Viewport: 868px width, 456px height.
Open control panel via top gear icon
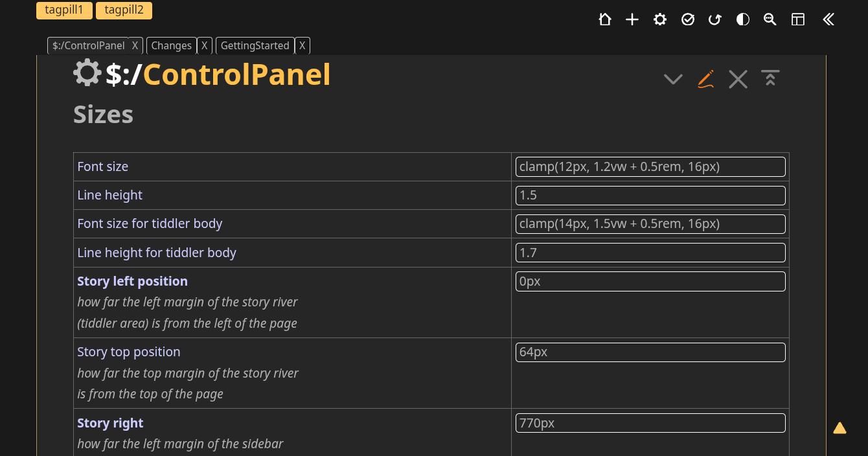pos(660,19)
